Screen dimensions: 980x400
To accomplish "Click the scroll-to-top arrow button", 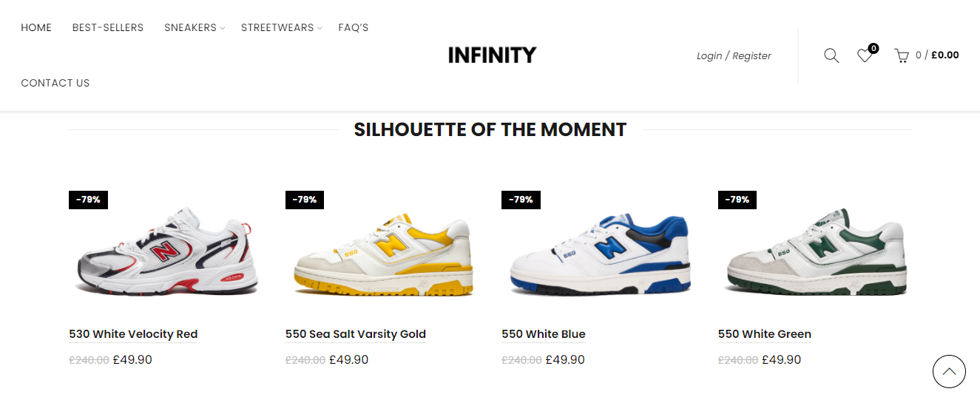I will (949, 372).
